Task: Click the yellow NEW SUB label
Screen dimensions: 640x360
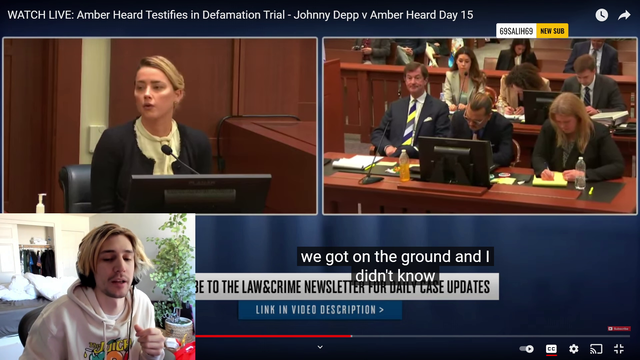Action: pos(552,31)
